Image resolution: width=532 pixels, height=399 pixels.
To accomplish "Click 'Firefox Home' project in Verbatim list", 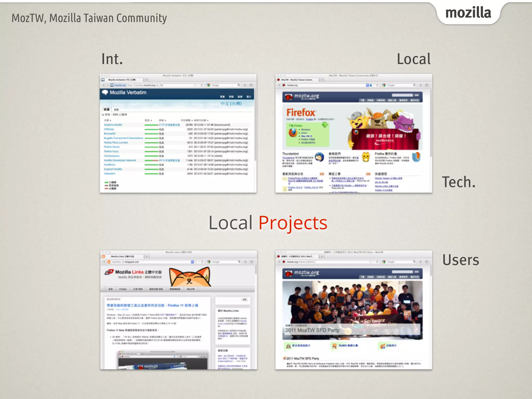I will tap(112, 147).
